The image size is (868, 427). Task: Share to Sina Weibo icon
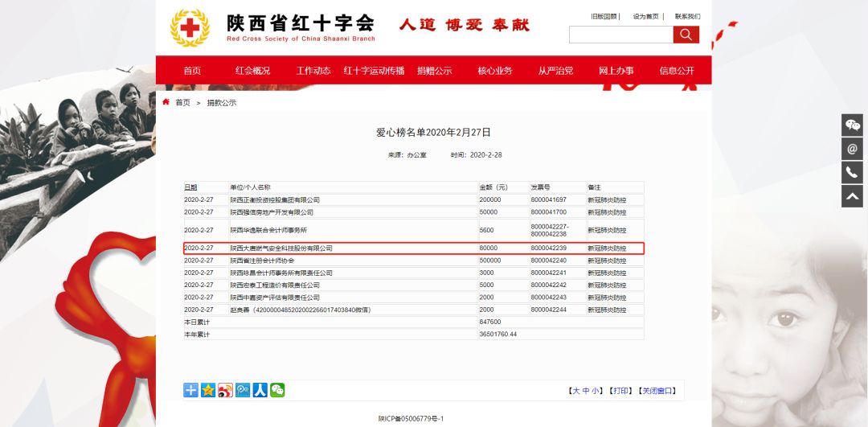(225, 390)
